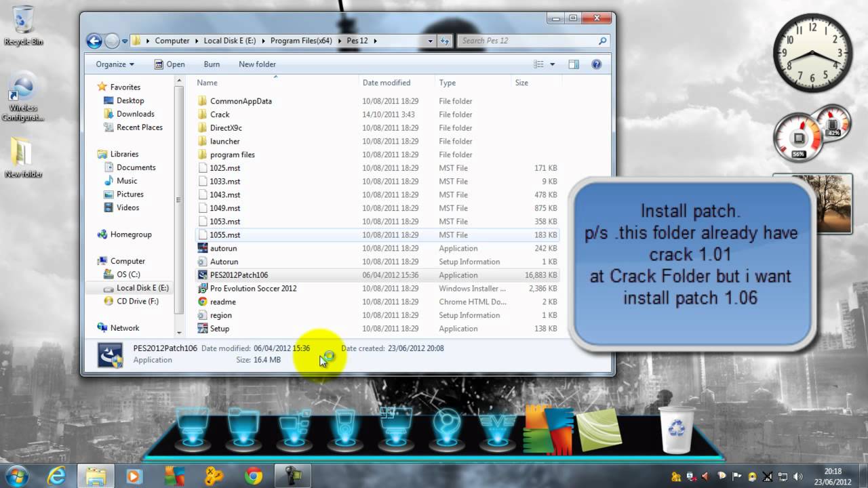Screen dimensions: 868x488
Task: Select the launcher folder
Action: [224, 141]
